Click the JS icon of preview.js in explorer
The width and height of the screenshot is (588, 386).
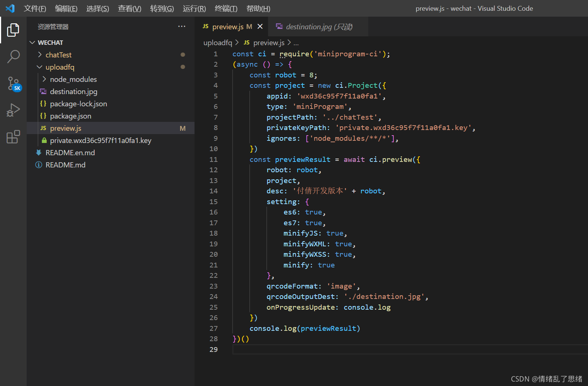(x=43, y=128)
